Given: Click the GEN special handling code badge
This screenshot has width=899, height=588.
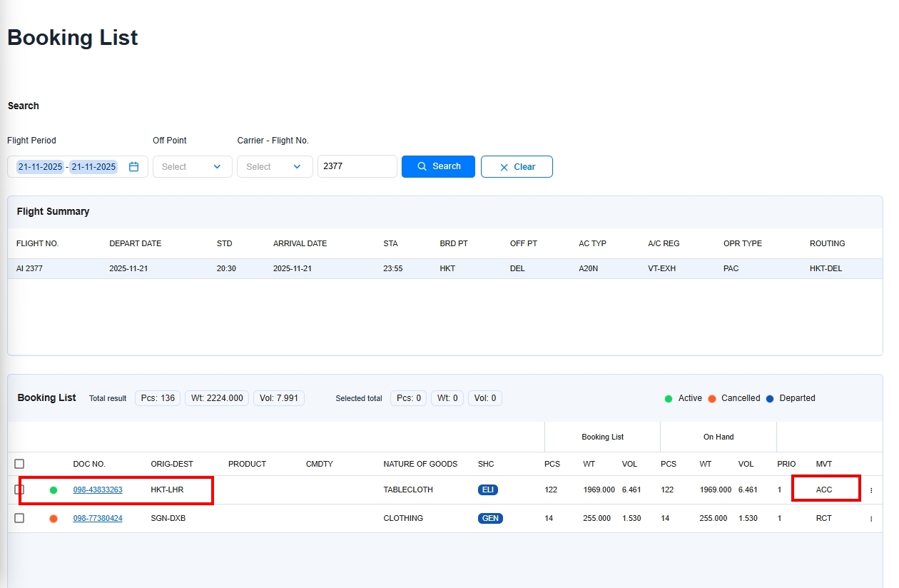Looking at the screenshot, I should tap(490, 519).
